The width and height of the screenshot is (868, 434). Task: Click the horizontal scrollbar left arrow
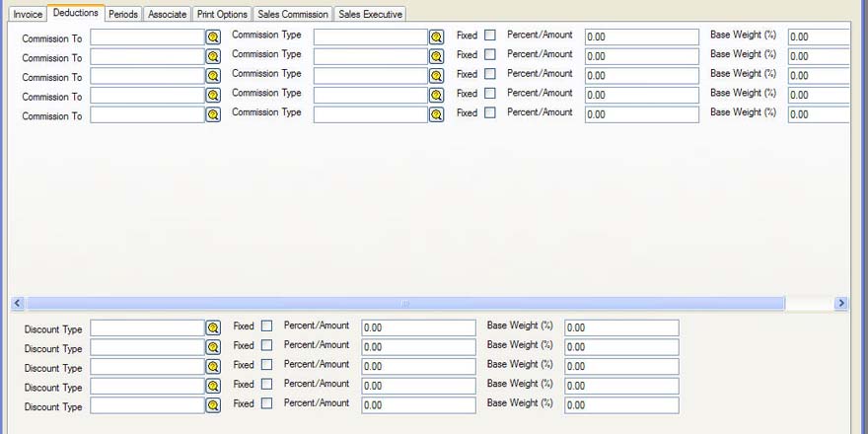click(17, 304)
